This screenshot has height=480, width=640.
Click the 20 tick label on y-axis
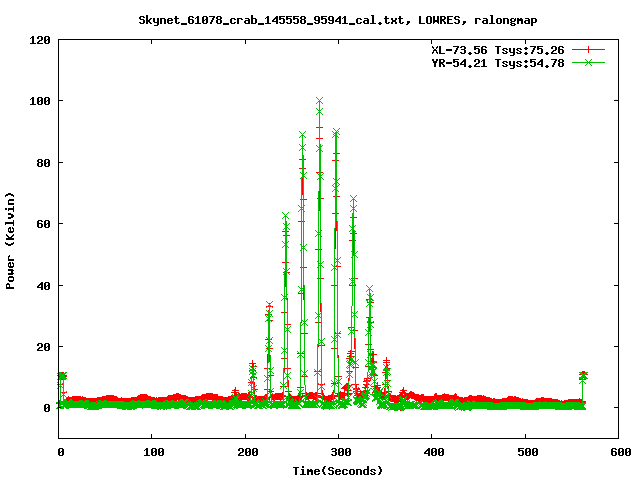43,347
